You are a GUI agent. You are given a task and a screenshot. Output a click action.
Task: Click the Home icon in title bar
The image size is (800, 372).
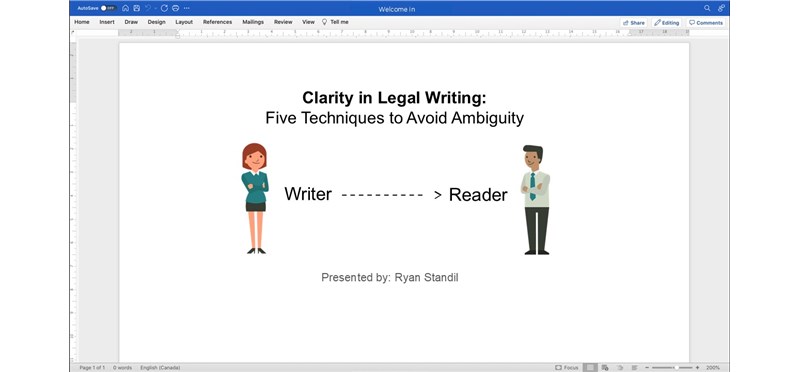[126, 8]
